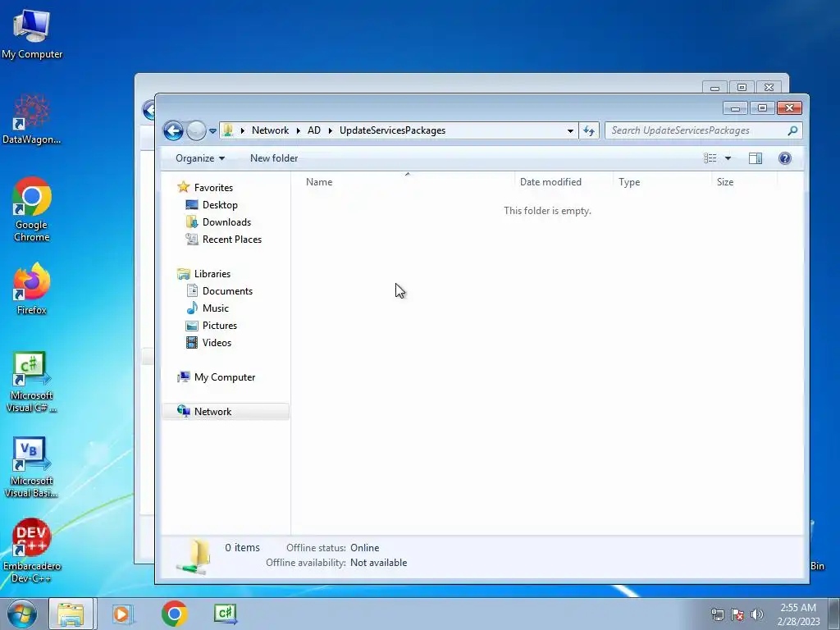Click the greyed forward navigation arrow
This screenshot has width=840, height=630.
tap(196, 130)
